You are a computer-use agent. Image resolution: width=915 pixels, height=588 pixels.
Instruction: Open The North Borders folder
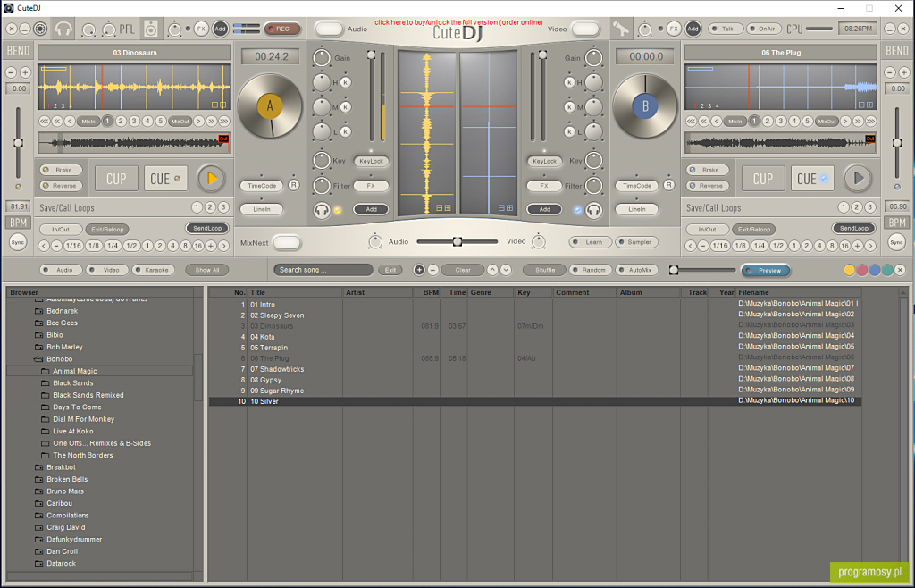(x=83, y=456)
